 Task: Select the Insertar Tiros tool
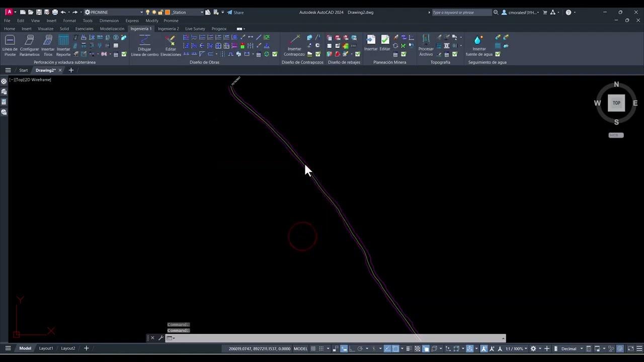(x=48, y=45)
